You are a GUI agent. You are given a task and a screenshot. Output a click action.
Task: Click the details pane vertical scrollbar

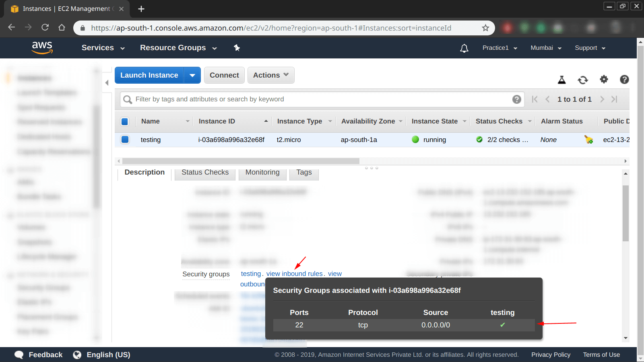pyautogui.click(x=625, y=213)
